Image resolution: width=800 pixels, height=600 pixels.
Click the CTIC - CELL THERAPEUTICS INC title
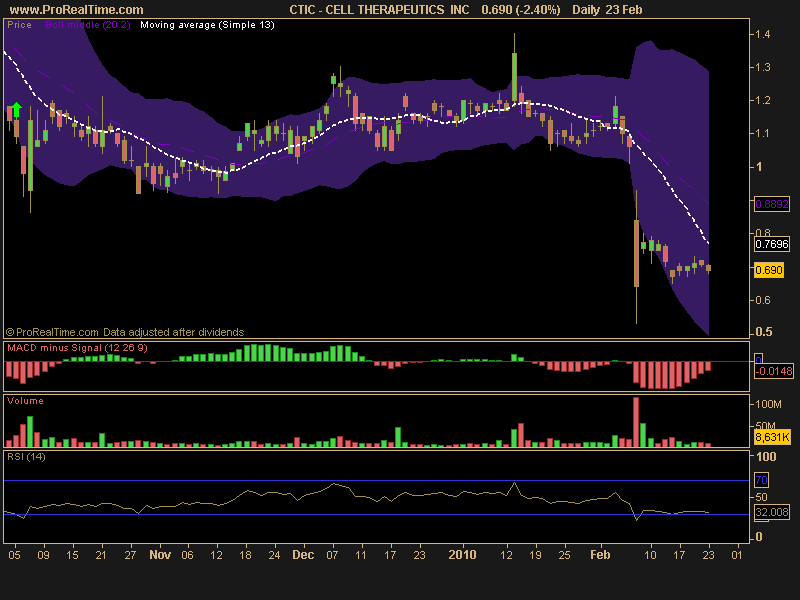coord(379,10)
